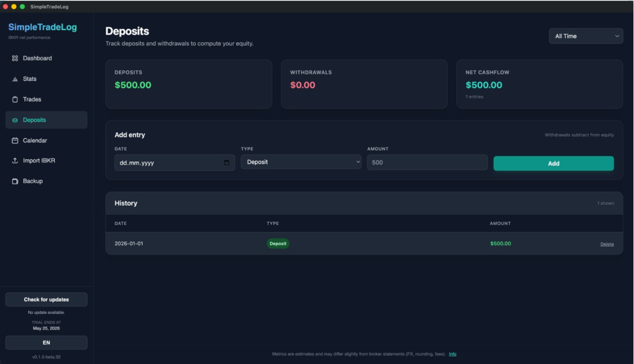This screenshot has height=364, width=634.
Task: Open the Backup page
Action: tap(47, 181)
